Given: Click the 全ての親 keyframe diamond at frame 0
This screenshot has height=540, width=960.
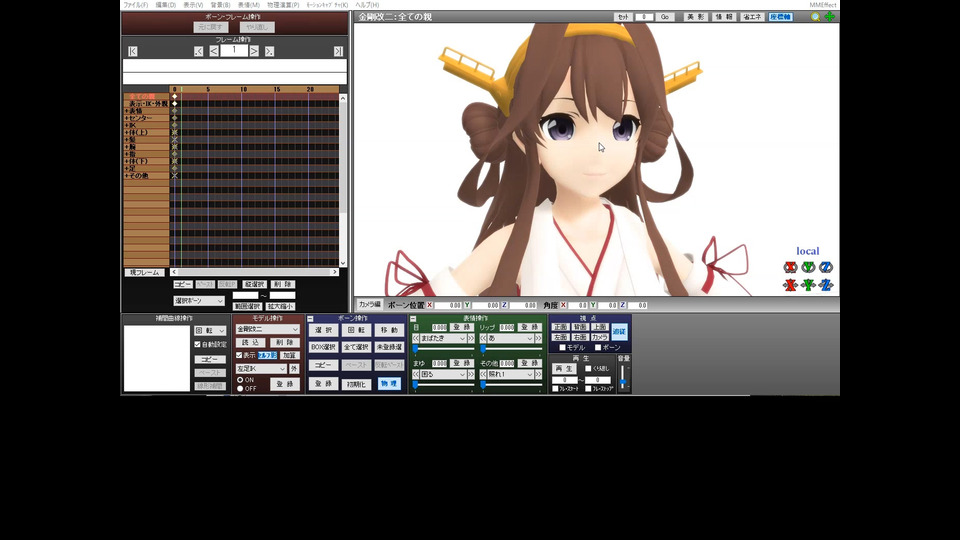Looking at the screenshot, I should pyautogui.click(x=174, y=97).
